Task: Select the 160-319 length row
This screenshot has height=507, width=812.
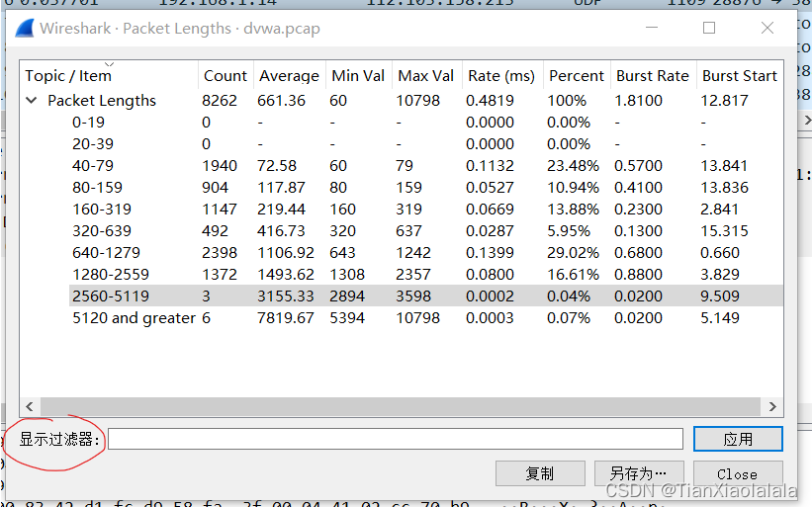Action: pos(402,209)
